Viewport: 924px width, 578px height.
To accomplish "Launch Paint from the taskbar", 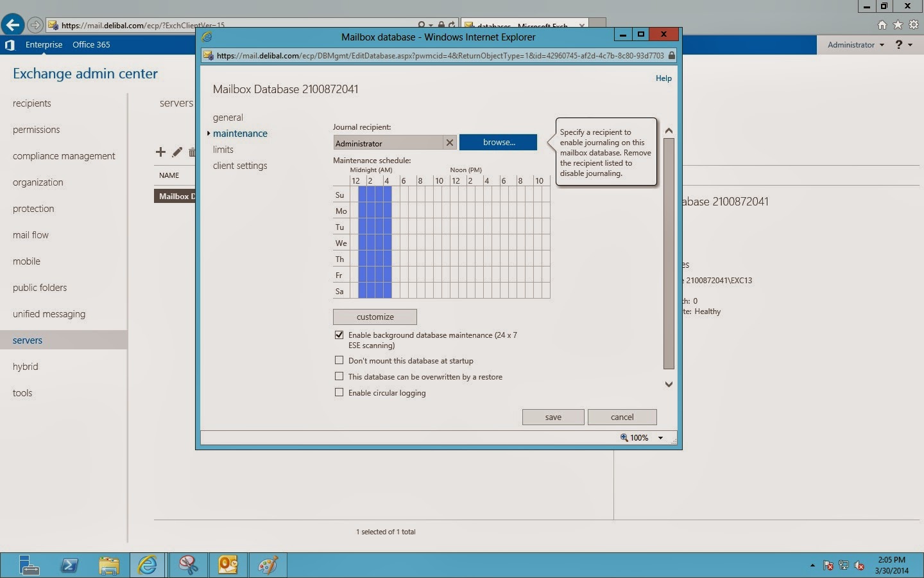I will click(x=268, y=565).
